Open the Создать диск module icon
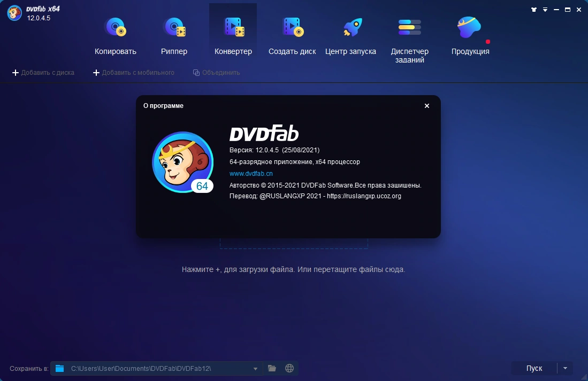Screen dimensions: 588x381 (292, 27)
